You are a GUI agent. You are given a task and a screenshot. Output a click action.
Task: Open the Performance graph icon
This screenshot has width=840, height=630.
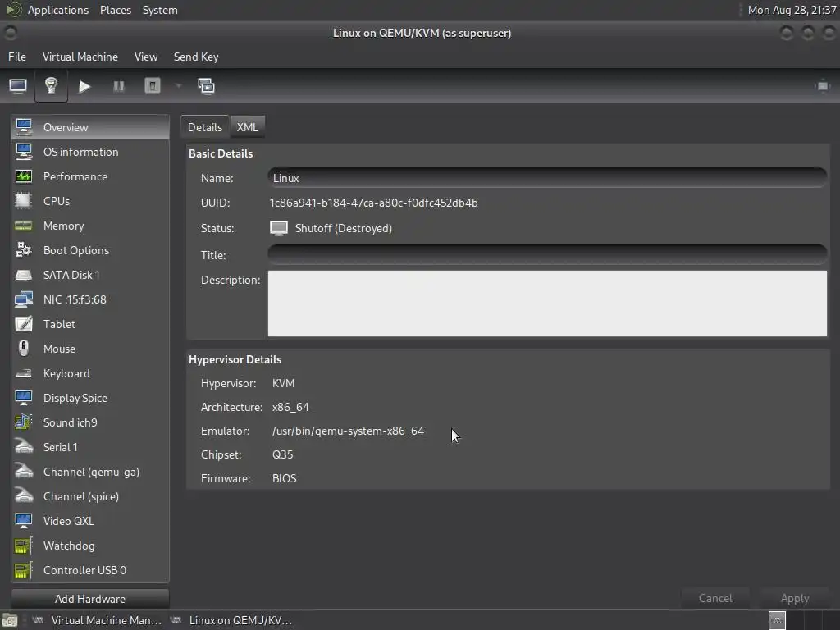coord(24,176)
